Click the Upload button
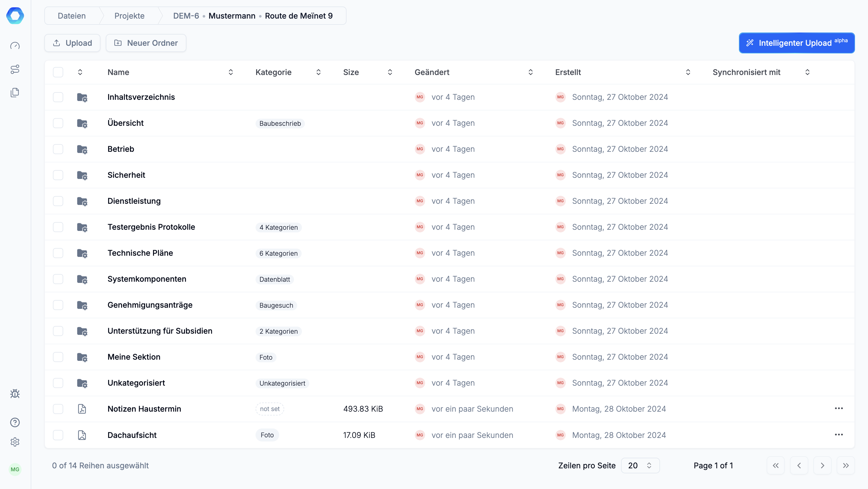The height and width of the screenshot is (489, 868). 72,43
